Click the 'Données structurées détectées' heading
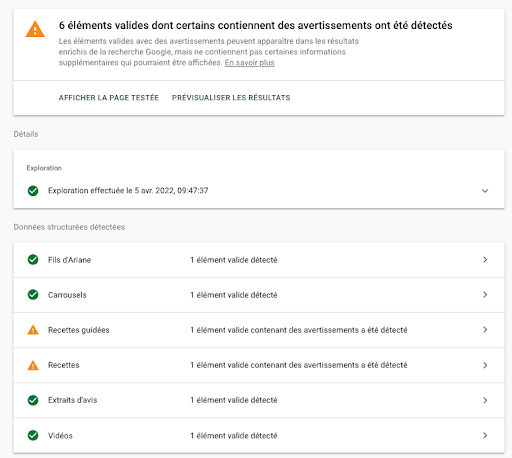This screenshot has height=458, width=512. point(69,227)
